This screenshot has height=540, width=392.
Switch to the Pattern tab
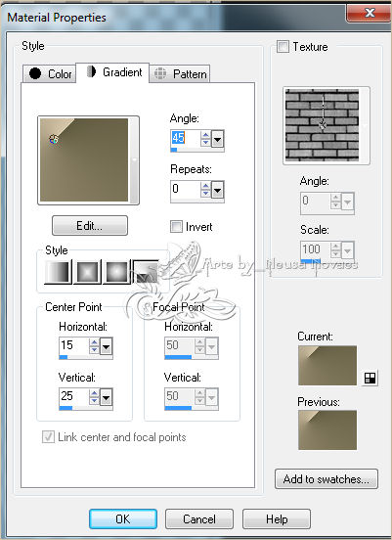coord(180,73)
